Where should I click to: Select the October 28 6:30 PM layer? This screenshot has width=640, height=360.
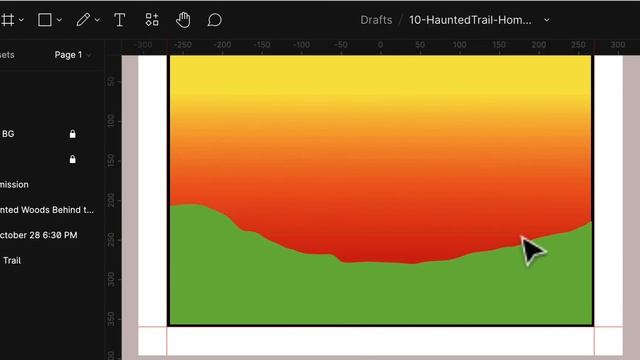39,235
